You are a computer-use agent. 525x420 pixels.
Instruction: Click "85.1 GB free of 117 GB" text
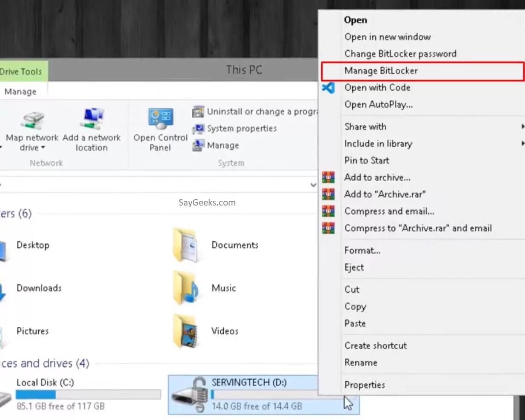pyautogui.click(x=60, y=406)
